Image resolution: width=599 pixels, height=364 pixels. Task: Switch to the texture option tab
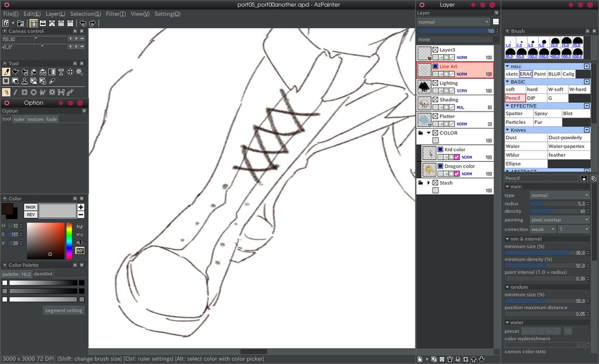(36, 119)
